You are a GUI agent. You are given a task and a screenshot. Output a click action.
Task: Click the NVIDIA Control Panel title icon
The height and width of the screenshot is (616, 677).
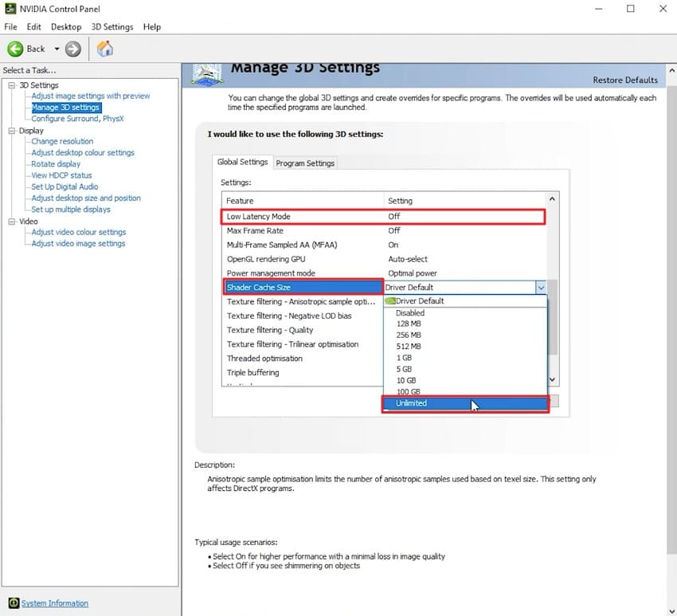coord(10,9)
